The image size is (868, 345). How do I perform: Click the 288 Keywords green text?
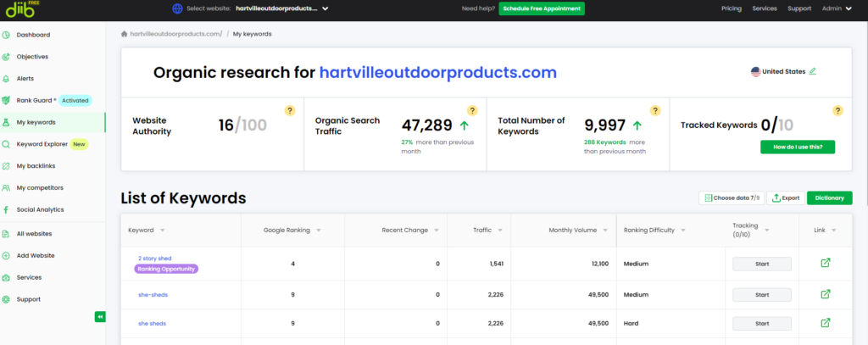coord(605,142)
